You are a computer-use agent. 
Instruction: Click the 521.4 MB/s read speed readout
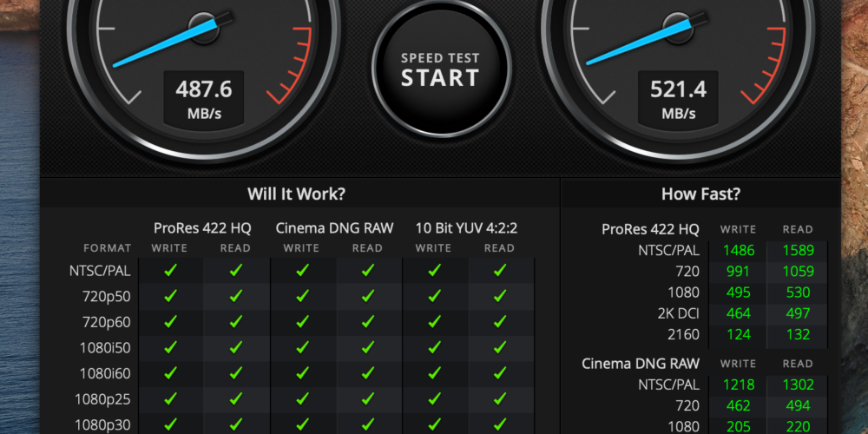(x=678, y=99)
